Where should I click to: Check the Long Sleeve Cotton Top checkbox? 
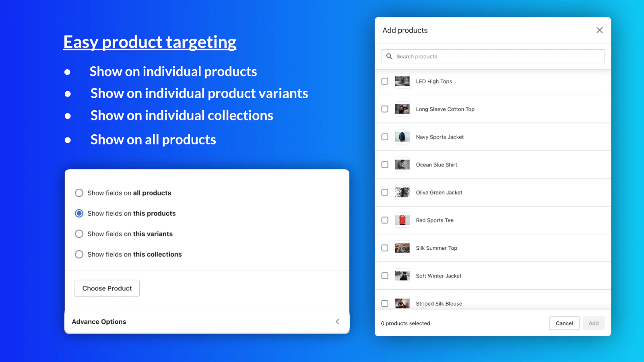point(385,109)
